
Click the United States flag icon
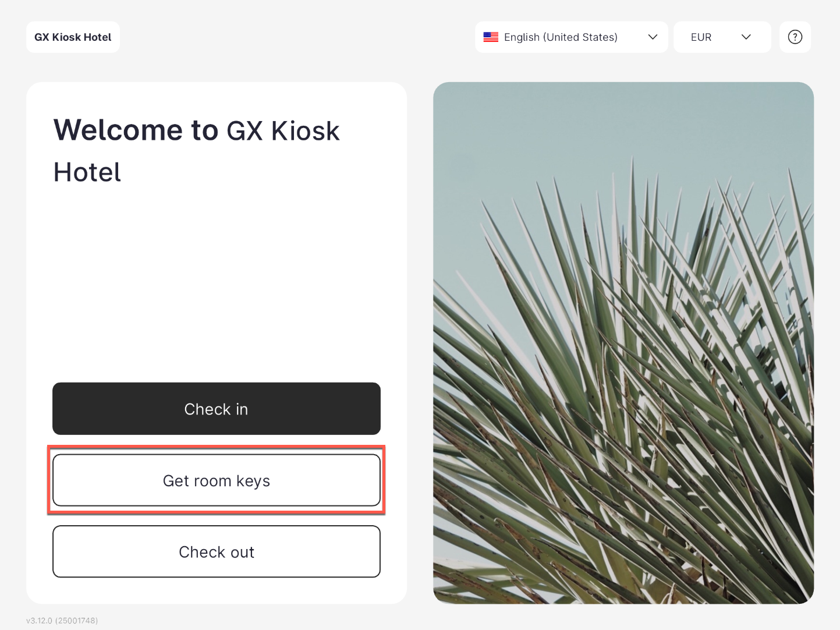coord(491,37)
